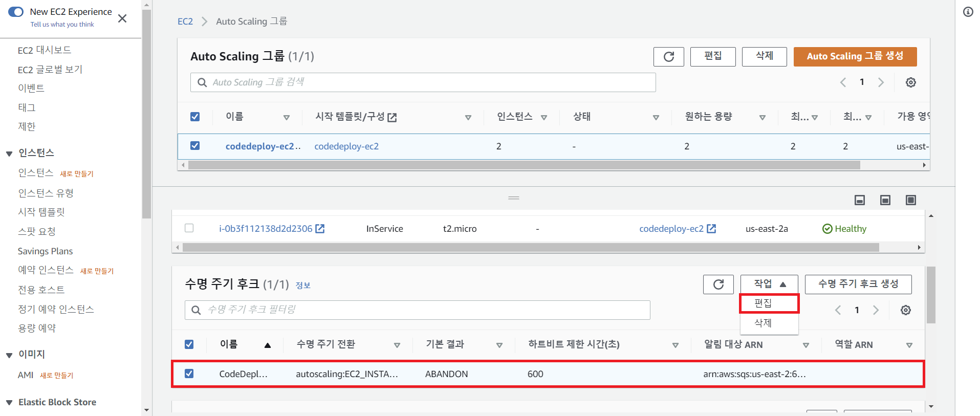This screenshot has height=416, width=980.
Task: Sort by 시작 템플릿/구성 column arrow
Action: [468, 118]
